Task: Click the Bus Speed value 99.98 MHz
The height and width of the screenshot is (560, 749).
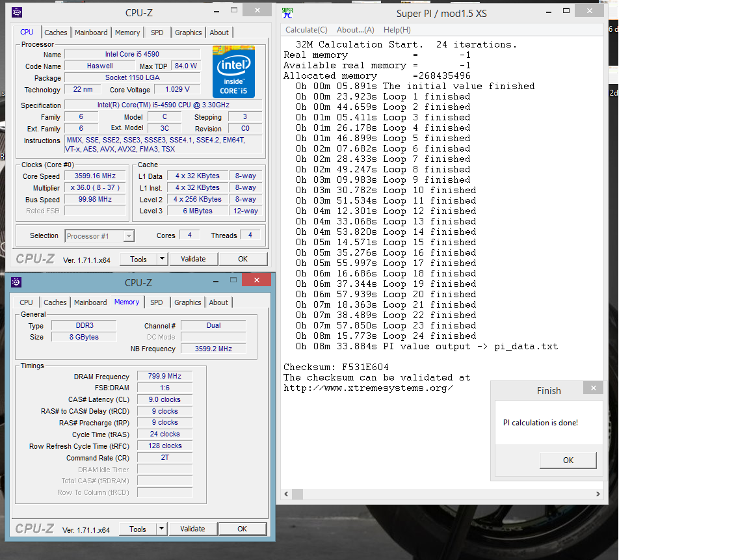Action: (x=95, y=199)
